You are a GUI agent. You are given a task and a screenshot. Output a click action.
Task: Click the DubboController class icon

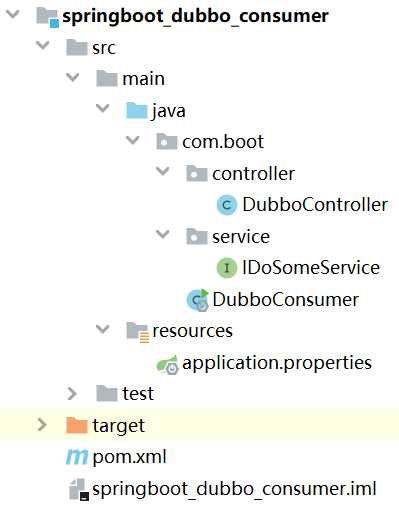tap(227, 205)
